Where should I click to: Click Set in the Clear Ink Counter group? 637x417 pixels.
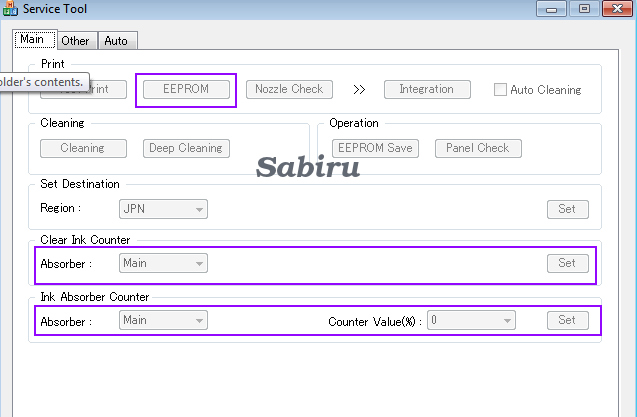coord(568,263)
